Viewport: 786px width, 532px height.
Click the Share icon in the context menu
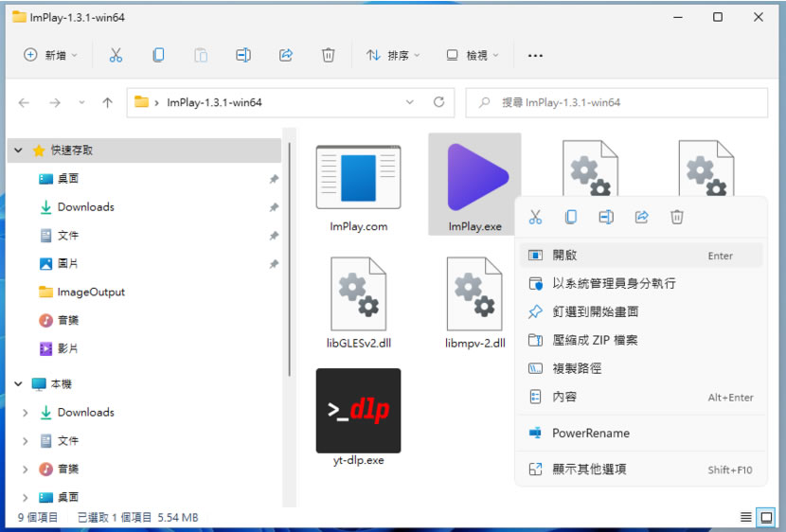point(642,217)
